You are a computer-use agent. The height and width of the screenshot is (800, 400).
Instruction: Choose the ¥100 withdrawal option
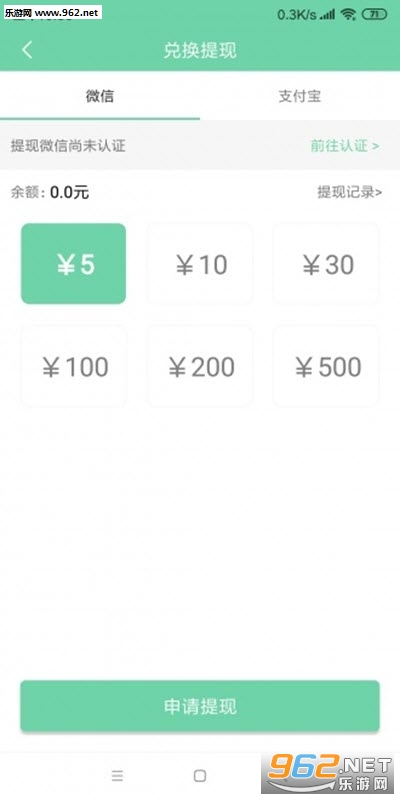click(x=73, y=366)
